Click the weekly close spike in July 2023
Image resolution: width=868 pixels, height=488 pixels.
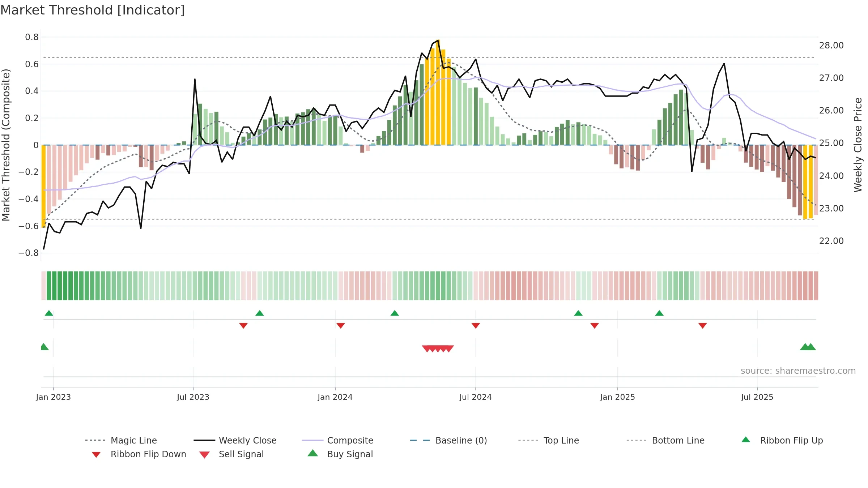click(195, 79)
